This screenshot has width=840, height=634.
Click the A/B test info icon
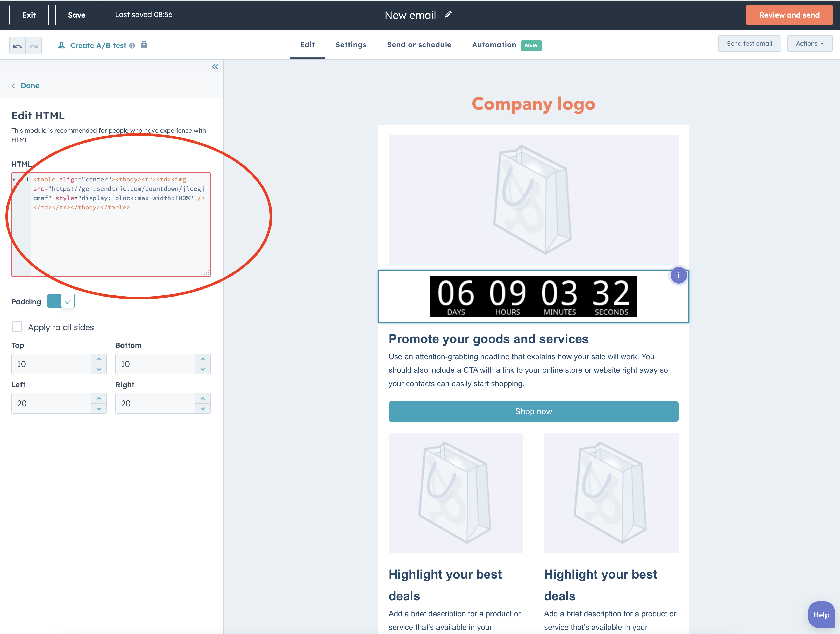[132, 46]
